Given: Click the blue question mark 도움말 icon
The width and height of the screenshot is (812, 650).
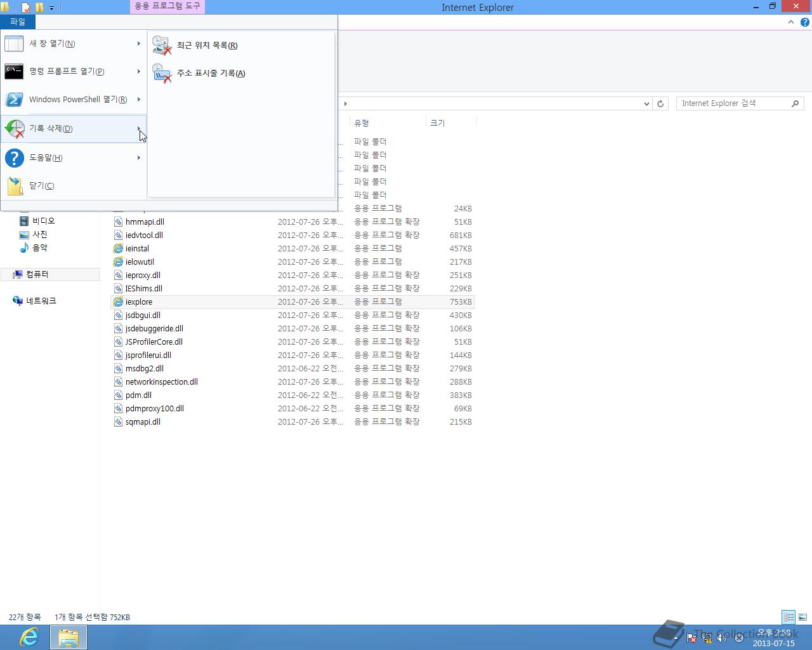Looking at the screenshot, I should 14,158.
